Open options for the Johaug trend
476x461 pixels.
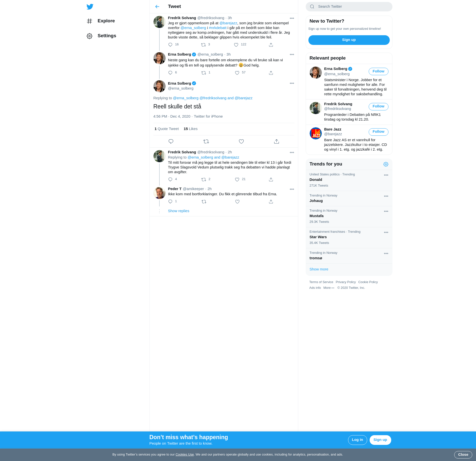pyautogui.click(x=386, y=196)
